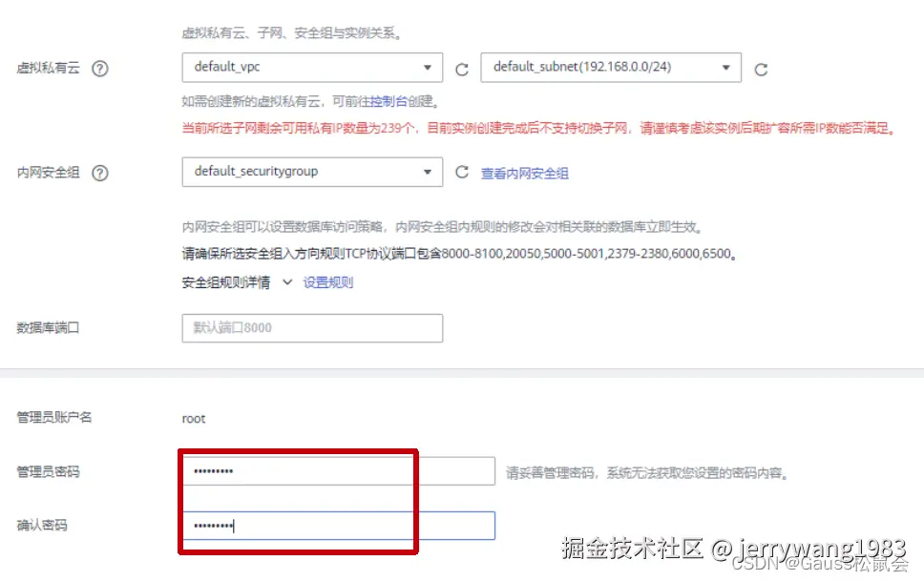Click the 管理员密码 password field
Viewport: 924px width, 581px height.
(334, 469)
